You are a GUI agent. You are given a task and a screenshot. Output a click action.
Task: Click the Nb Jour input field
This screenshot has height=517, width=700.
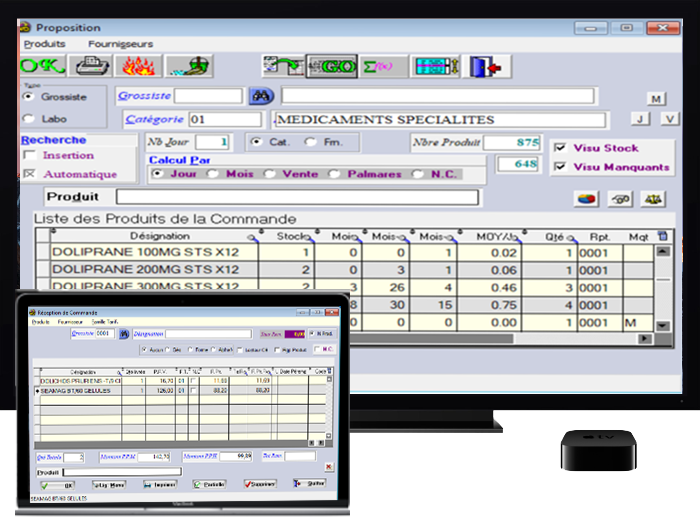pyautogui.click(x=213, y=142)
